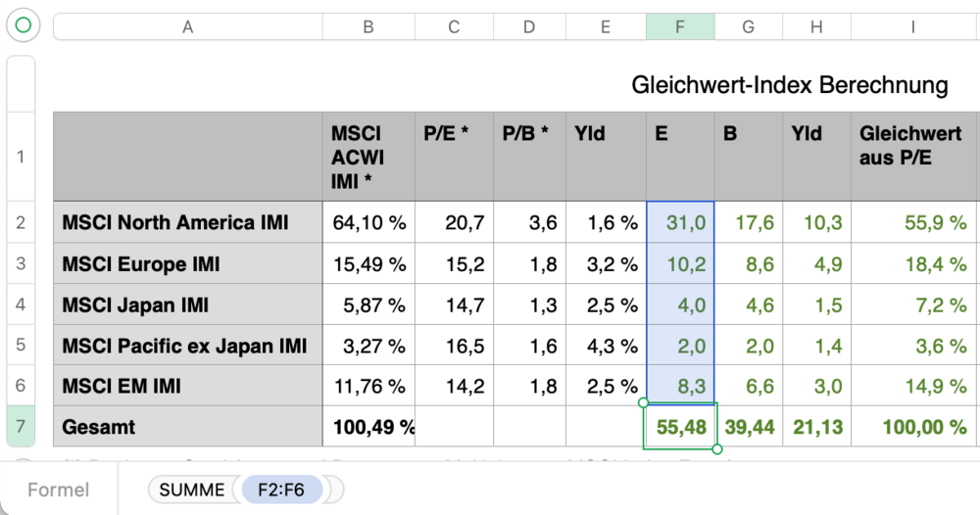980x515 pixels.
Task: Click the SUMME function token
Action: (x=192, y=490)
